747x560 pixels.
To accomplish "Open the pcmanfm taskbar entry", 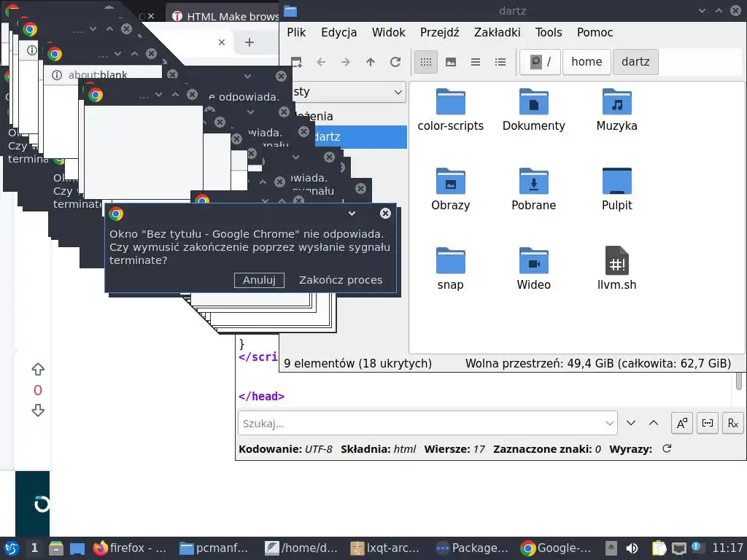I will pos(214,548).
